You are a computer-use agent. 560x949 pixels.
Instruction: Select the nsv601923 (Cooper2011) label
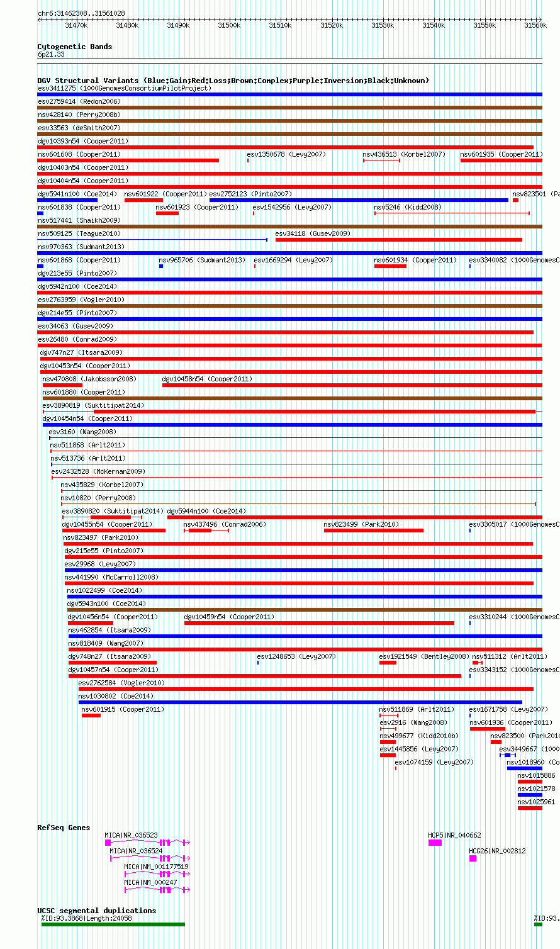pyautogui.click(x=197, y=207)
